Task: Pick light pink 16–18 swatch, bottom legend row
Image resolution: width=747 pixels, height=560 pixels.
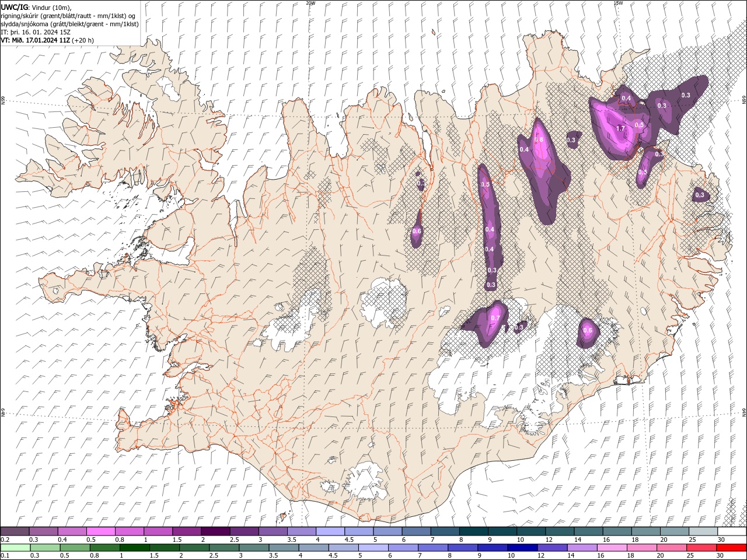Action: tap(611, 548)
